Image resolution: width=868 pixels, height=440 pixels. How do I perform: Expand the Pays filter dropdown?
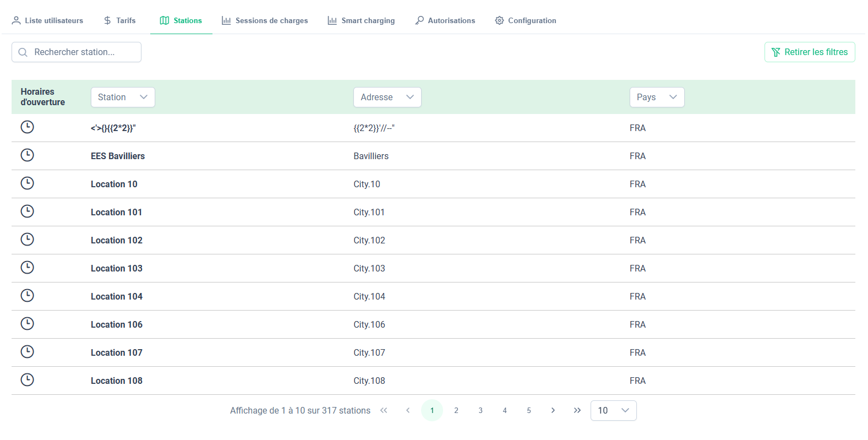(x=657, y=97)
